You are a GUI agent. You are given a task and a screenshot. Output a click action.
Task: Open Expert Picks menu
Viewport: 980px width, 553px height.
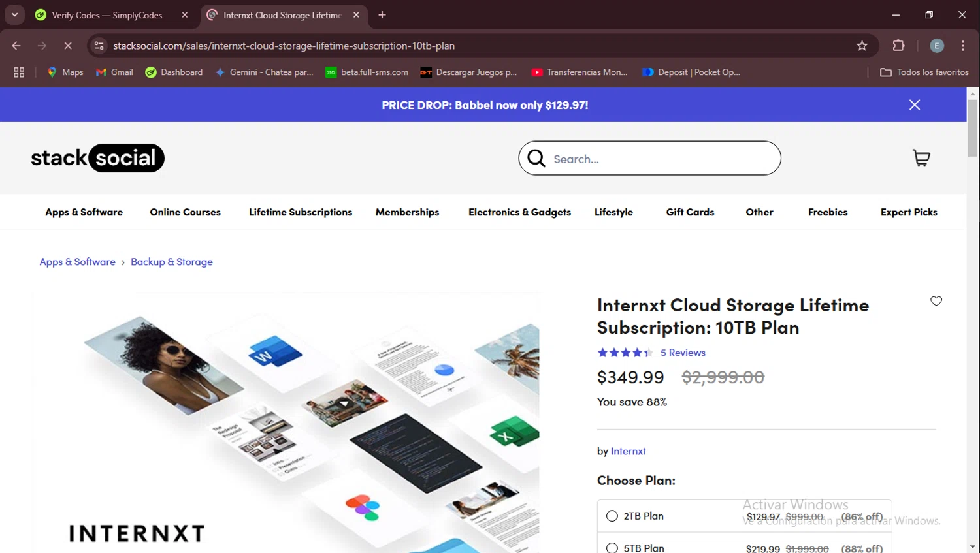click(909, 212)
